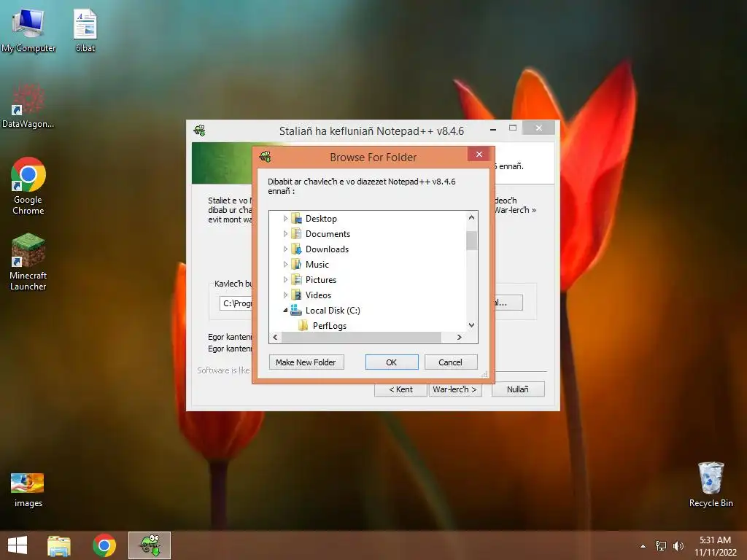The image size is (747, 560).
Task: Expand the Pictures tree node
Action: (285, 279)
